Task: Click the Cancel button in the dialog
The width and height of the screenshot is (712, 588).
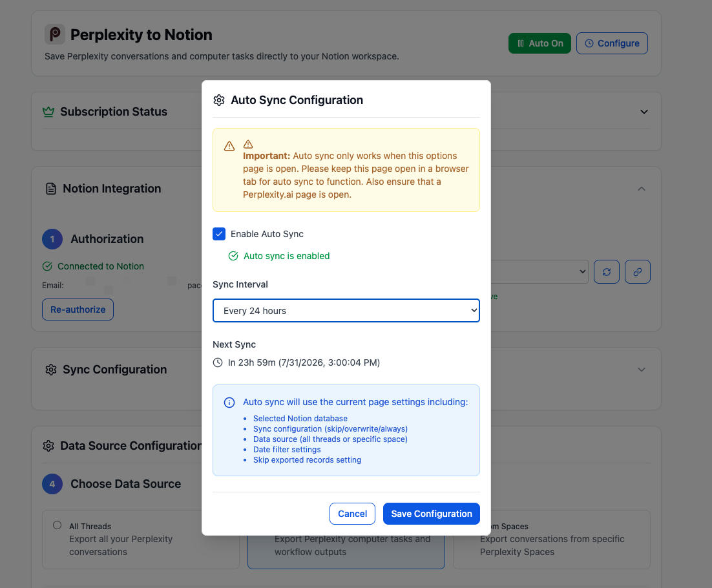Action: pyautogui.click(x=352, y=514)
